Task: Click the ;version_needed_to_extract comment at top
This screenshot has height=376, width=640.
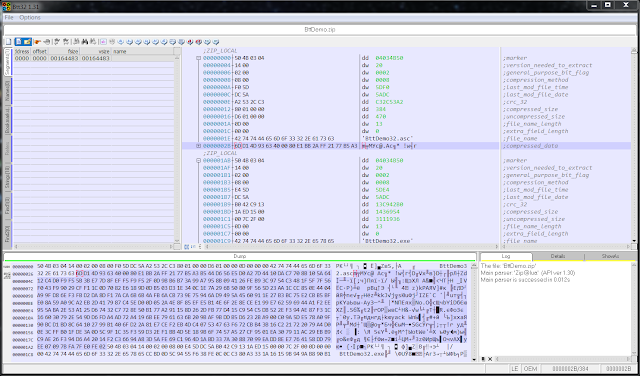Action: coord(547,65)
